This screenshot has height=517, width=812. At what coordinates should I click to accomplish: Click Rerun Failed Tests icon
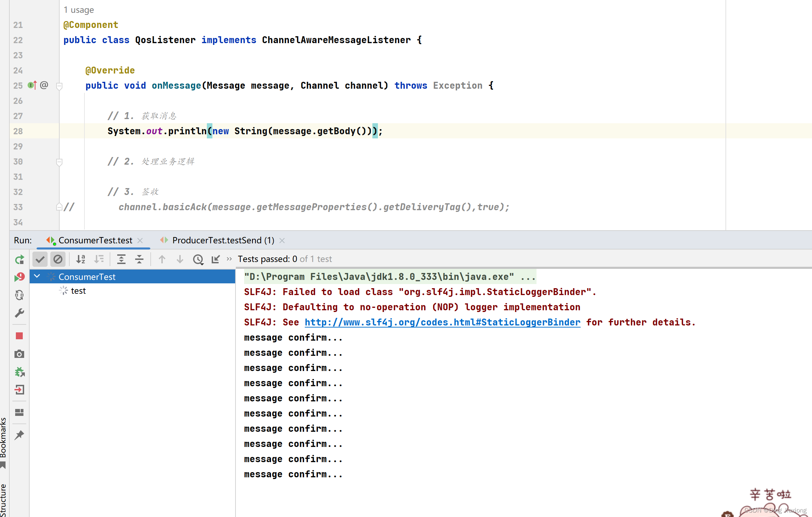point(20,277)
